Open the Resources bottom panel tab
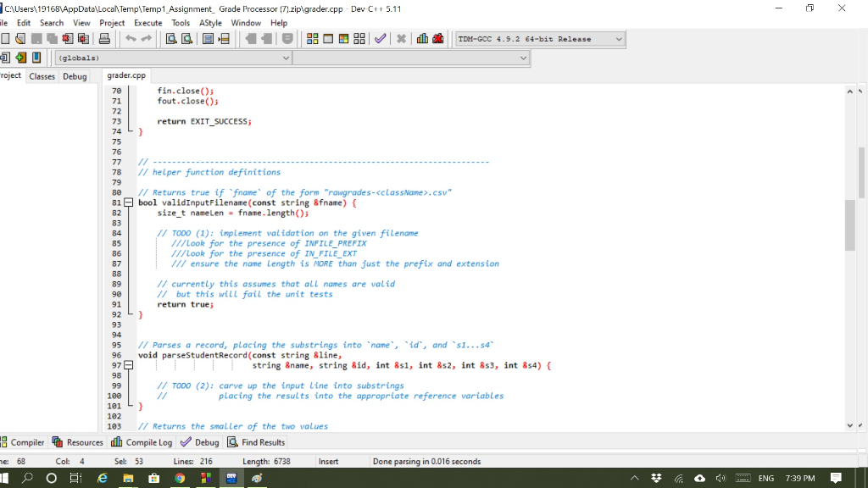The height and width of the screenshot is (488, 868). pos(77,442)
